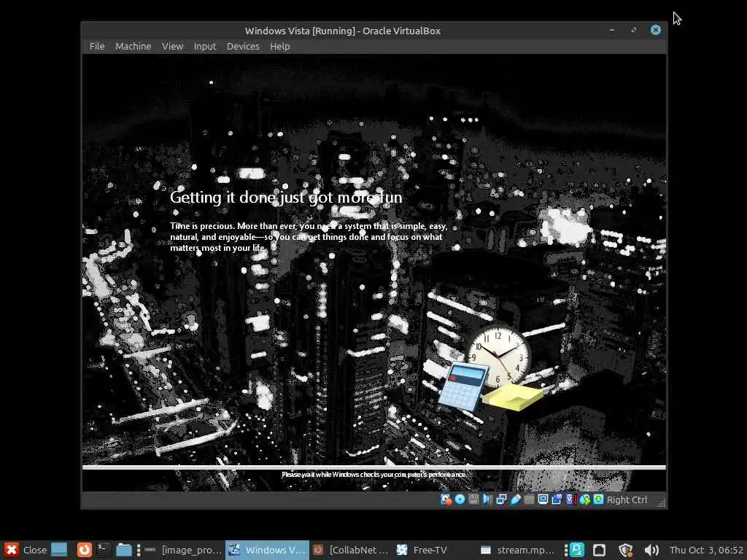Launch Firefox from the taskbar
Screen dimensions: 747x560
tap(85, 550)
